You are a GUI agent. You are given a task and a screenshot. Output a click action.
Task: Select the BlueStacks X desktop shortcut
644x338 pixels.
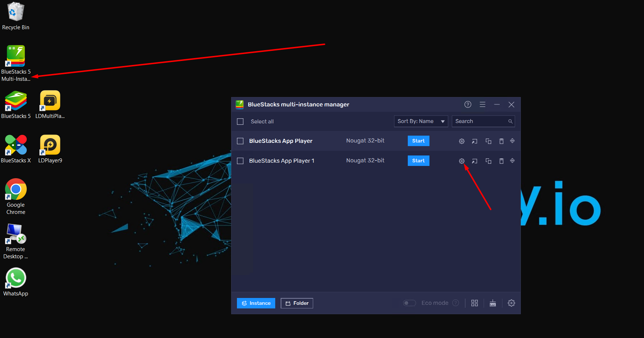[16, 149]
